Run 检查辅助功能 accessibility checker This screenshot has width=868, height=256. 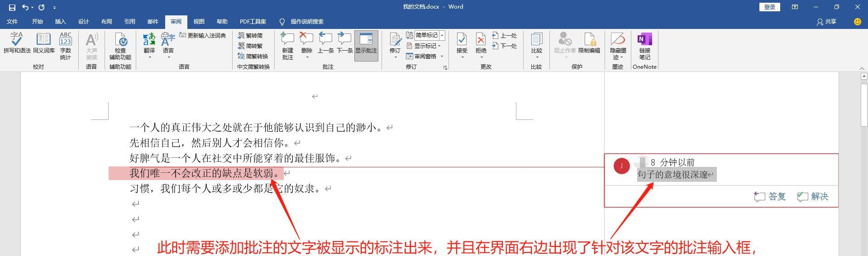(x=120, y=46)
